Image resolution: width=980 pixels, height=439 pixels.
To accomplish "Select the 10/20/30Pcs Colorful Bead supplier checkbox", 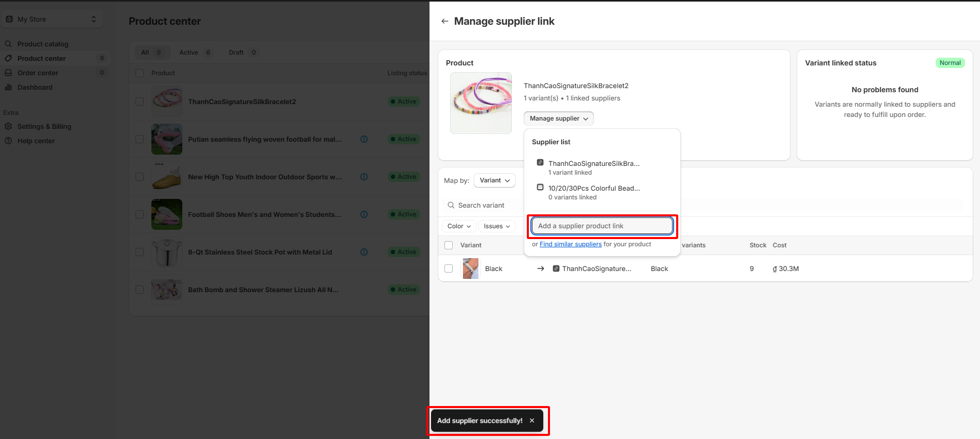I will (x=540, y=188).
